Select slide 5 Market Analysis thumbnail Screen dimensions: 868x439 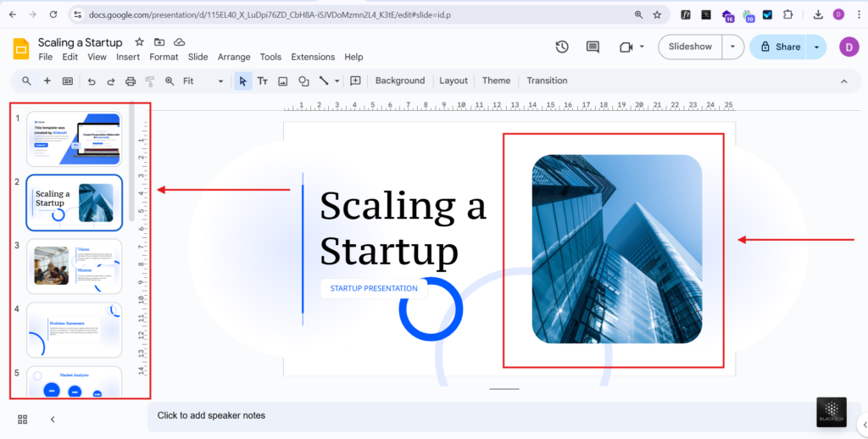75,381
